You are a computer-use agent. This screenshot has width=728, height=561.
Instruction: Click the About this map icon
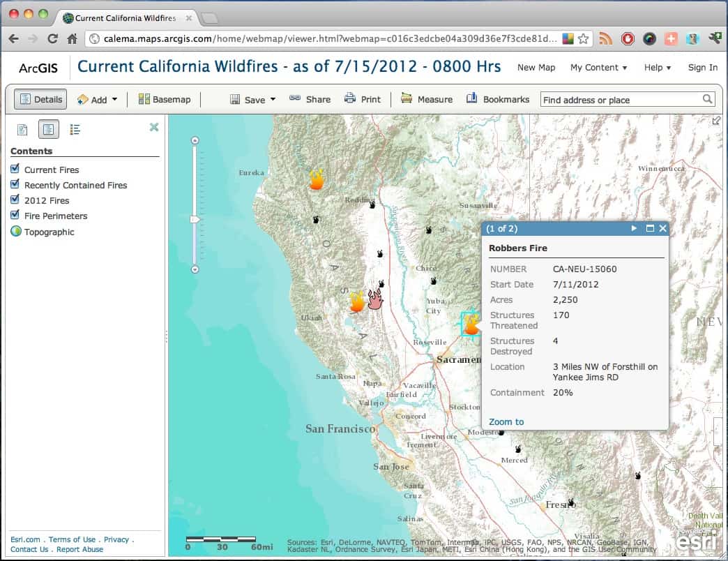(x=23, y=129)
